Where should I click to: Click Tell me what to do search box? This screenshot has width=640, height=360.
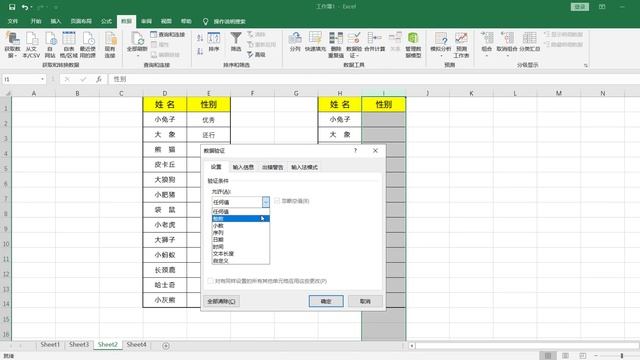229,21
